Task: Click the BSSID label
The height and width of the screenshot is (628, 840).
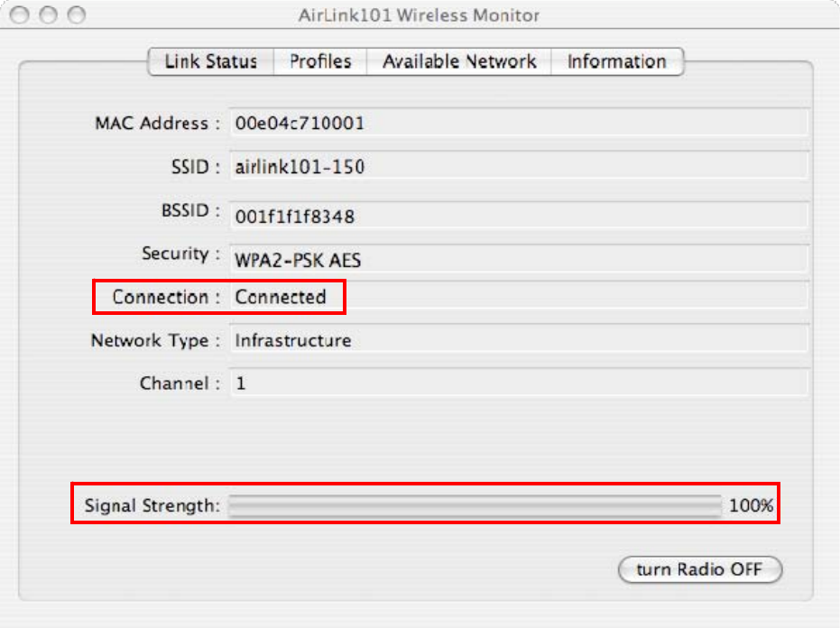Action: coord(190,210)
